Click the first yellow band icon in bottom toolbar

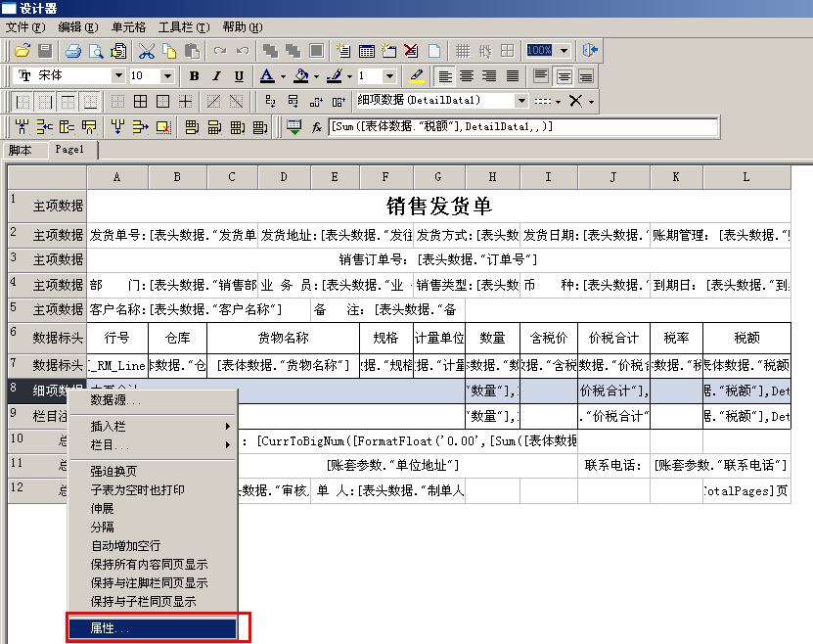click(x=22, y=127)
